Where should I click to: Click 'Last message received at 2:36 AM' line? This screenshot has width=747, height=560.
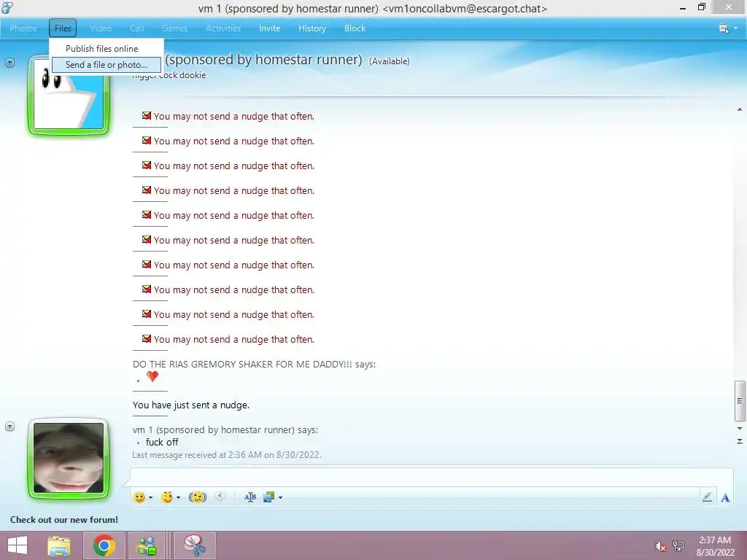(x=227, y=455)
